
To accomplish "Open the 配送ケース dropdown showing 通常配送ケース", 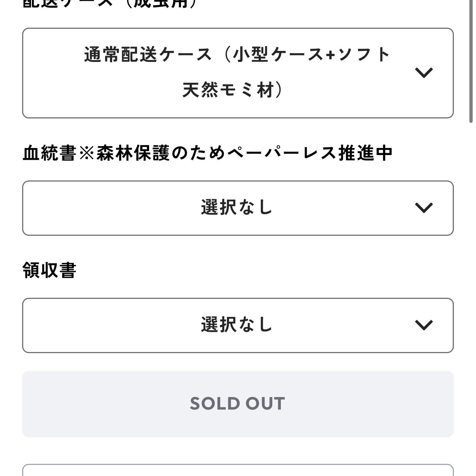I will 238,73.
